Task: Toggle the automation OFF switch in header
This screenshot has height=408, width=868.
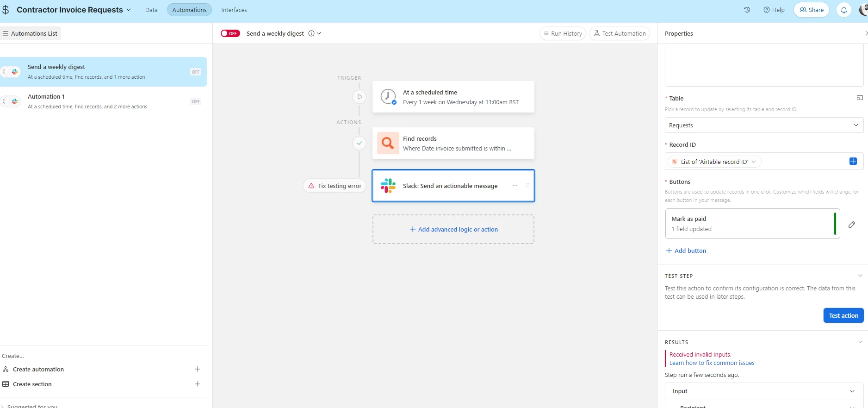Action: click(230, 33)
